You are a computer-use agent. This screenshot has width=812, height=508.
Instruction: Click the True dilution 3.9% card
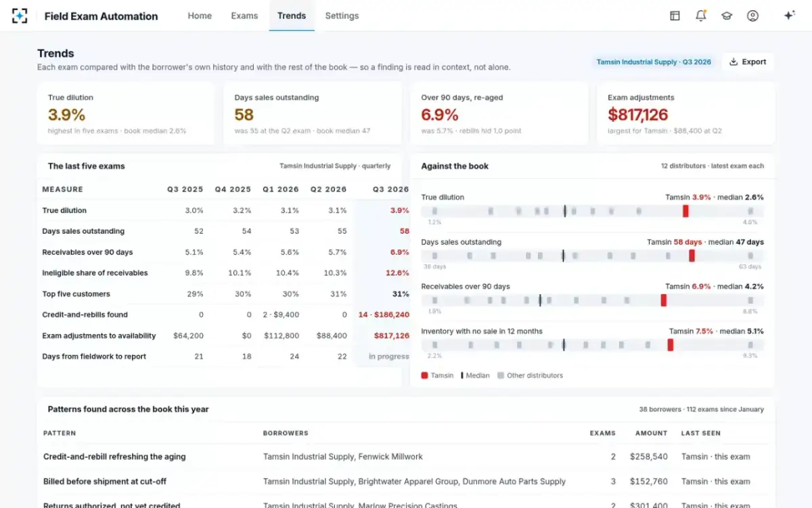click(x=125, y=114)
